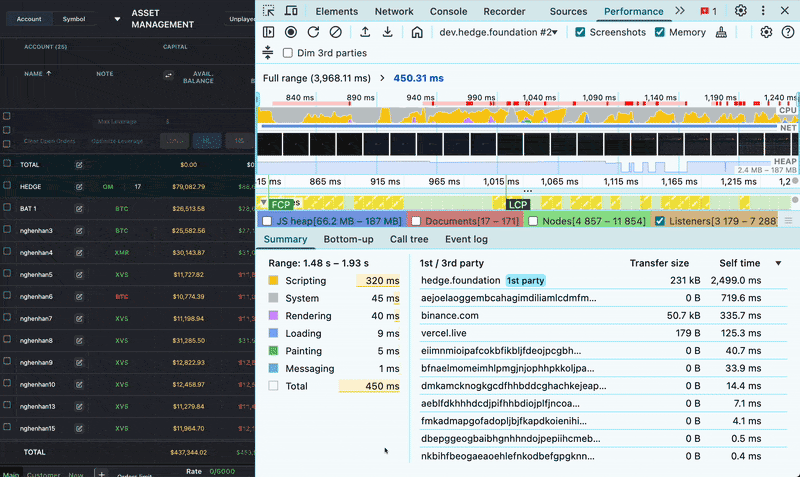Viewport: 800px width, 477px height.
Task: Uncheck the Memory checkbox
Action: (x=660, y=32)
